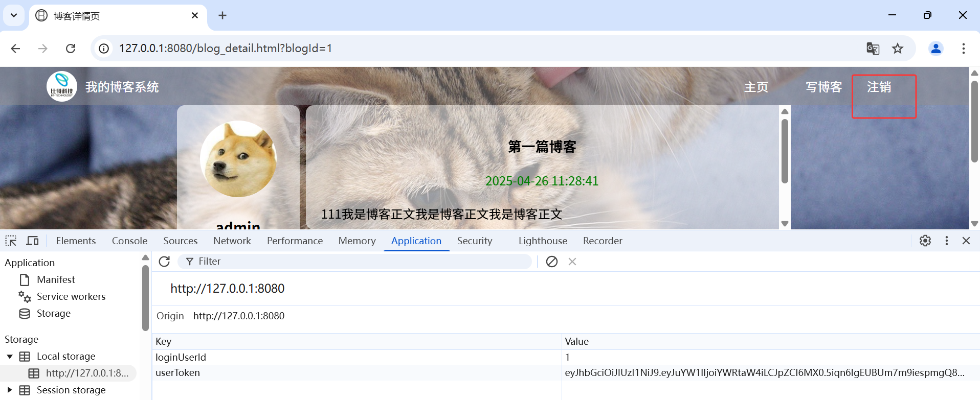Sort by the Value column header
This screenshot has width=980, height=400.
pyautogui.click(x=770, y=341)
